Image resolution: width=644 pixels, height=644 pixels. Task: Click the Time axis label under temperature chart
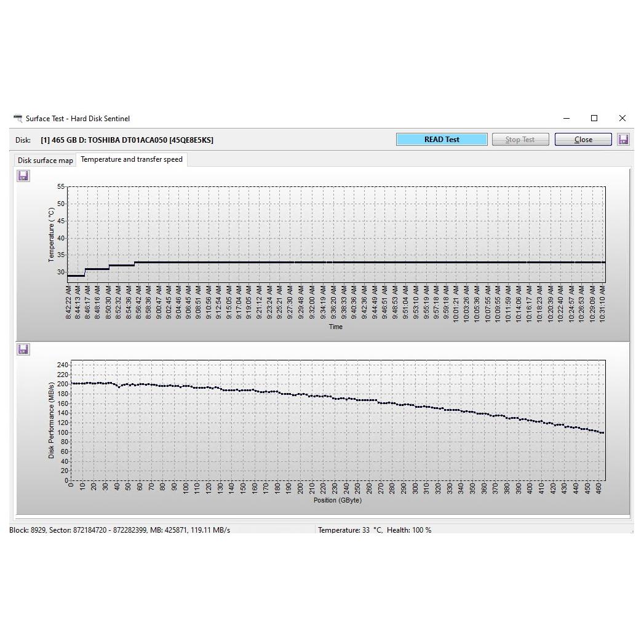click(335, 327)
